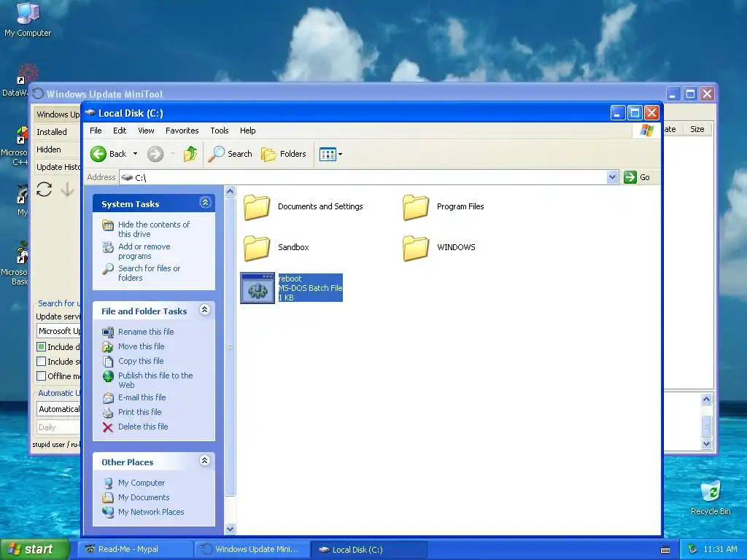Screen dimensions: 747x560
Task: Click Search for files or folders
Action: coord(149,273)
